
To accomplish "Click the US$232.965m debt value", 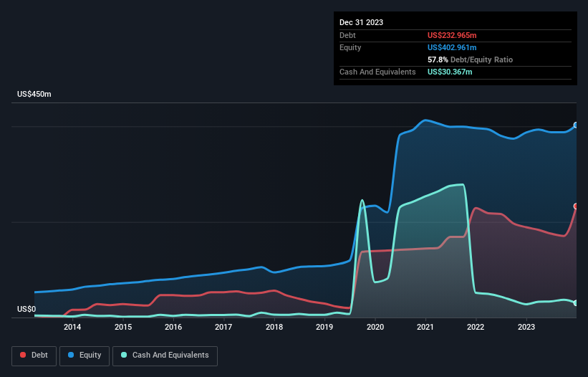I will pos(452,35).
